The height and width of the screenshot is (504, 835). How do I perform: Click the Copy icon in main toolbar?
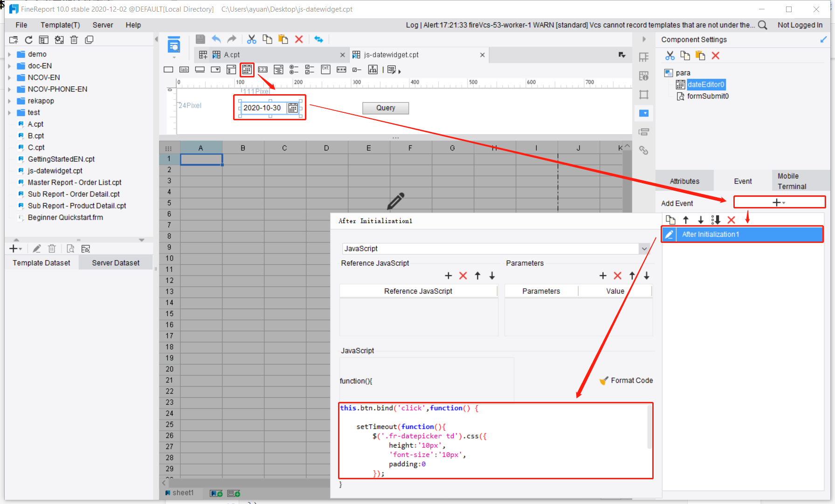(267, 39)
